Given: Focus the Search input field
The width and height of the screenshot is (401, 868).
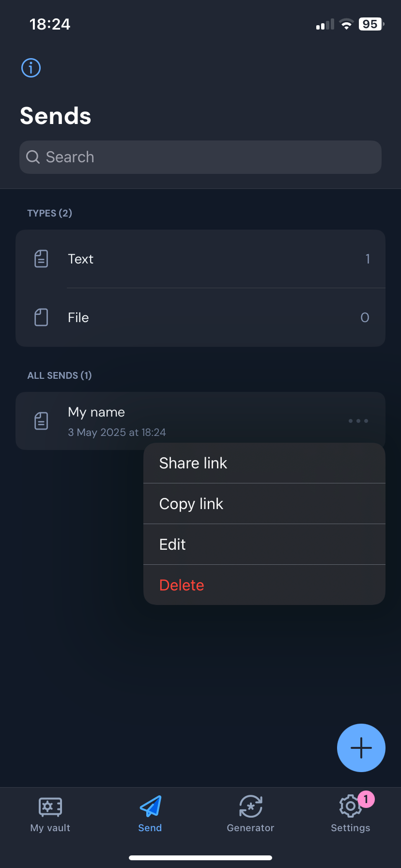Looking at the screenshot, I should coord(208,157).
